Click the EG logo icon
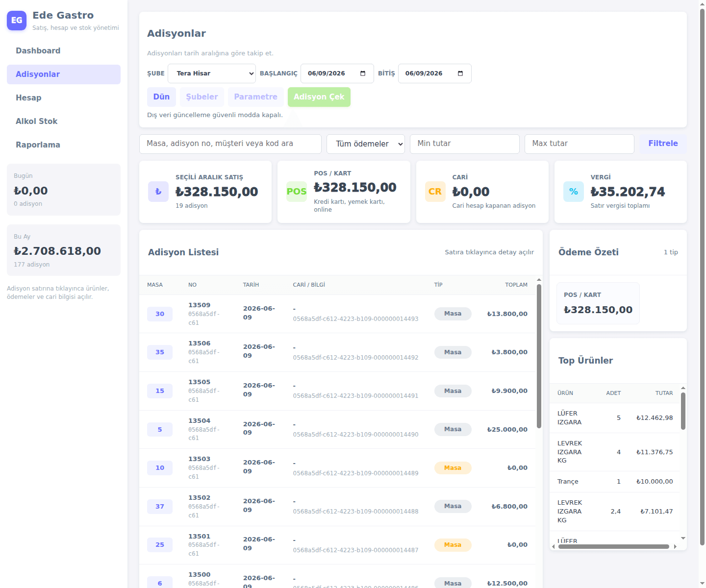This screenshot has height=588, width=706. [17, 21]
